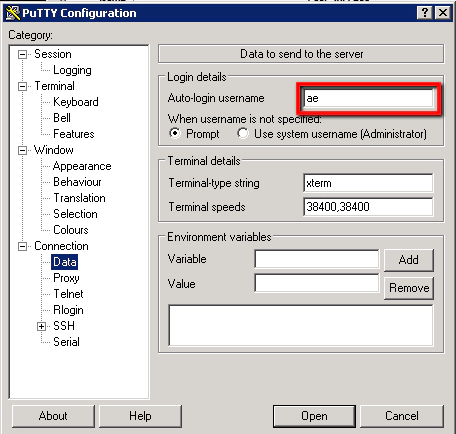Click the environment Value field

[x=317, y=284]
